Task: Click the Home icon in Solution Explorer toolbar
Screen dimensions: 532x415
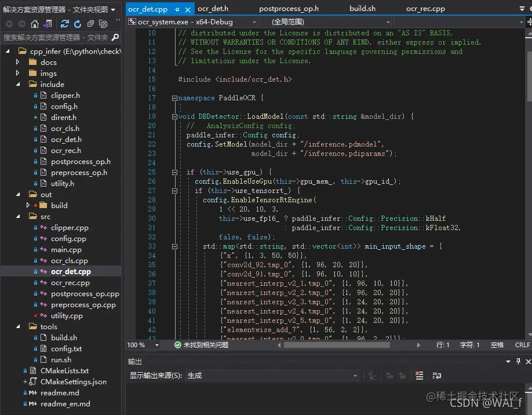Action: pyautogui.click(x=34, y=24)
